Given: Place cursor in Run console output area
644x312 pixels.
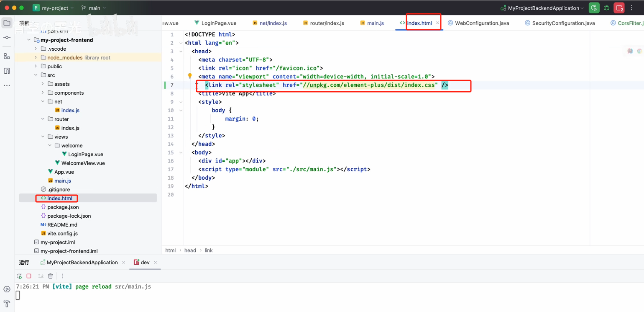Looking at the screenshot, I should 329,298.
